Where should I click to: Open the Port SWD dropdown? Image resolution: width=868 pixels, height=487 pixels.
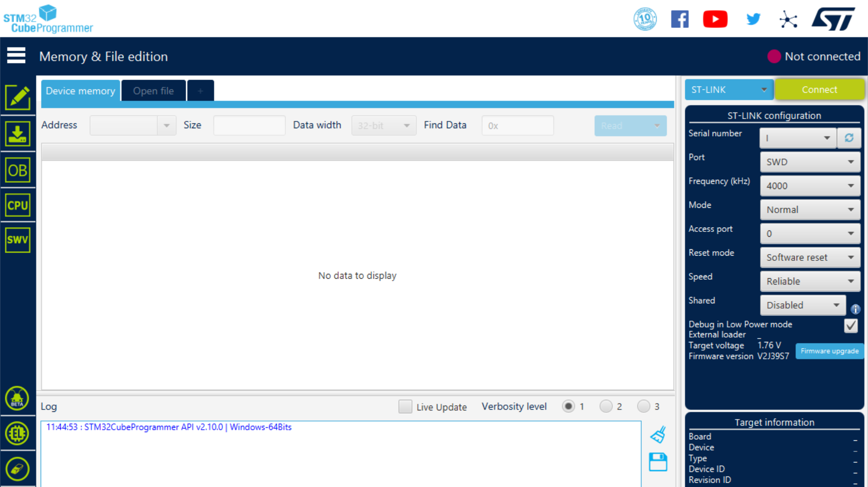810,162
